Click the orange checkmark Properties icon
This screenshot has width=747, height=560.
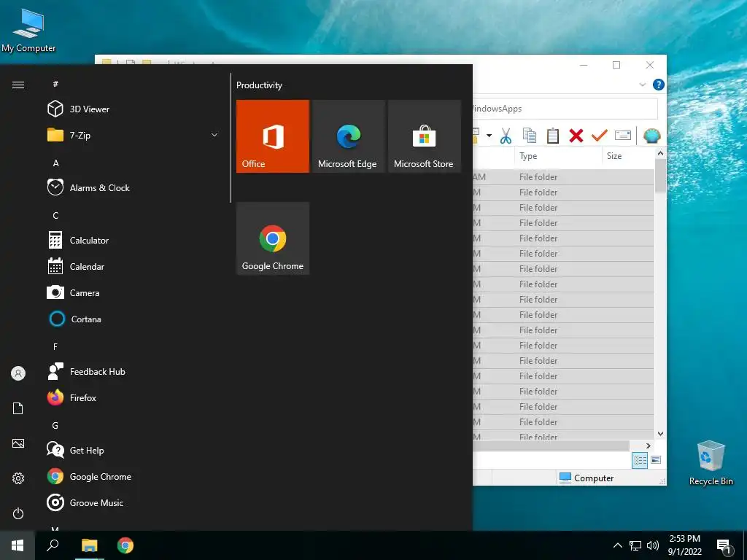point(600,136)
